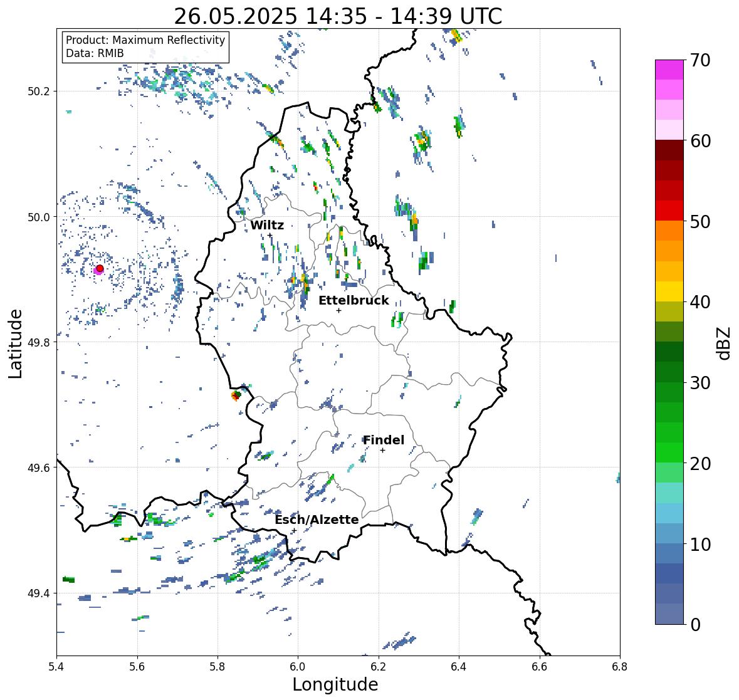
Task: Click the yellow colorbar swatch just above the 40 tick
Action: pos(669,291)
